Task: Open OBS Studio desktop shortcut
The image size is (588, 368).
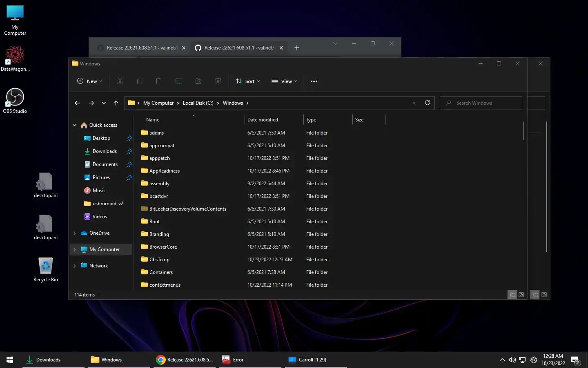Action: [x=15, y=101]
